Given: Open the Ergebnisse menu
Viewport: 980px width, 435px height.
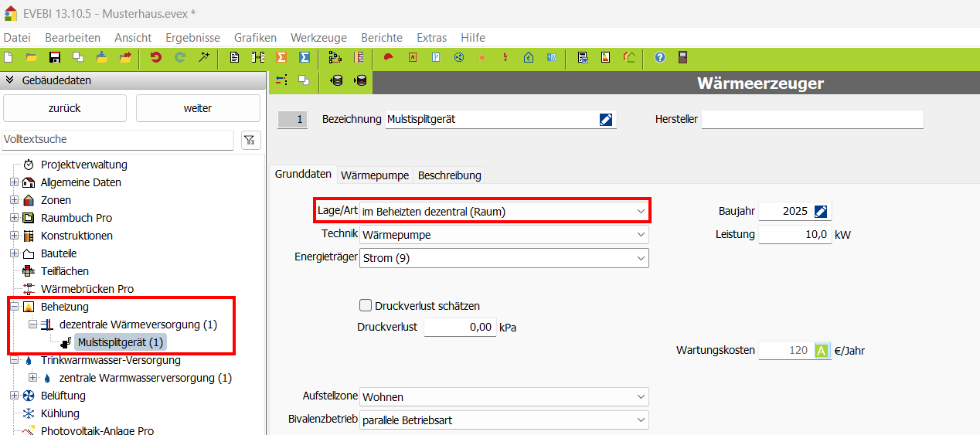Looking at the screenshot, I should pos(194,37).
